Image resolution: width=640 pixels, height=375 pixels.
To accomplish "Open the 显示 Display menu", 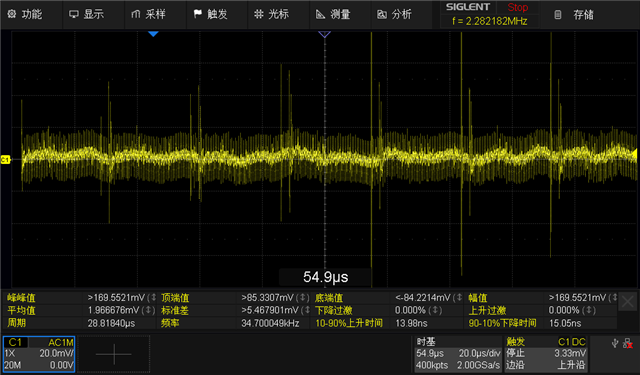I will [74, 14].
